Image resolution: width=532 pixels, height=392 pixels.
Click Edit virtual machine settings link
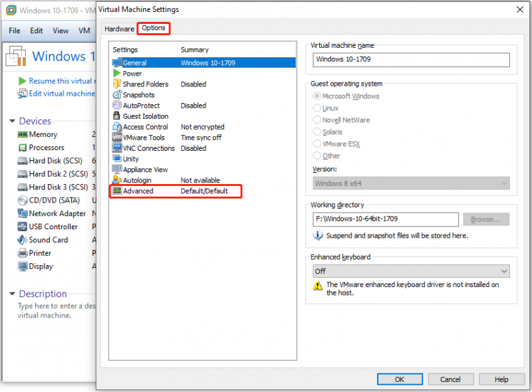(x=62, y=94)
